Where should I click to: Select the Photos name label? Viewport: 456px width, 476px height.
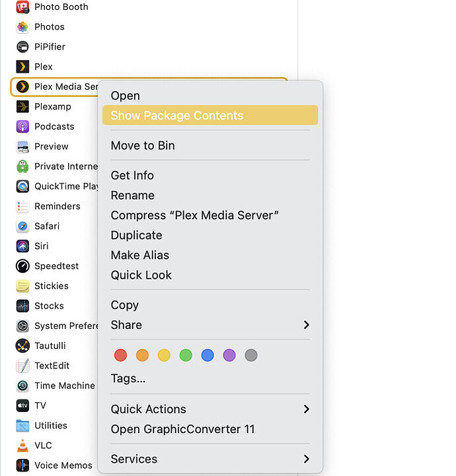click(50, 27)
